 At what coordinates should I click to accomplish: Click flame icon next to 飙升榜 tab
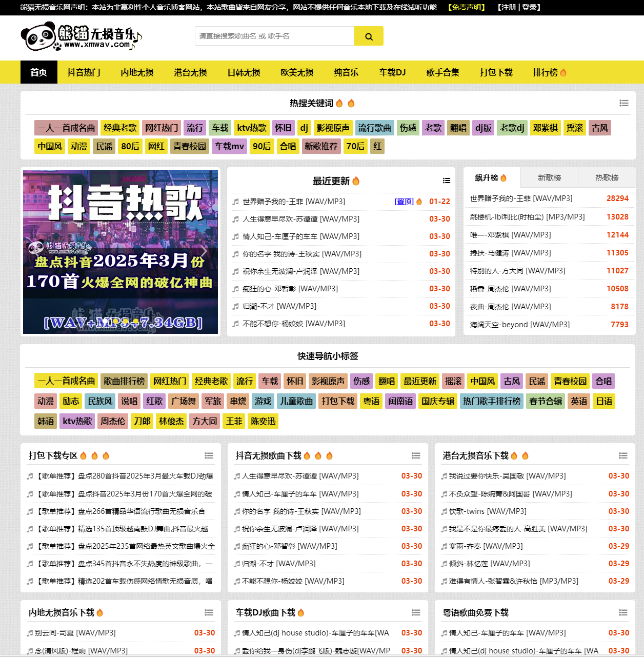pos(504,177)
